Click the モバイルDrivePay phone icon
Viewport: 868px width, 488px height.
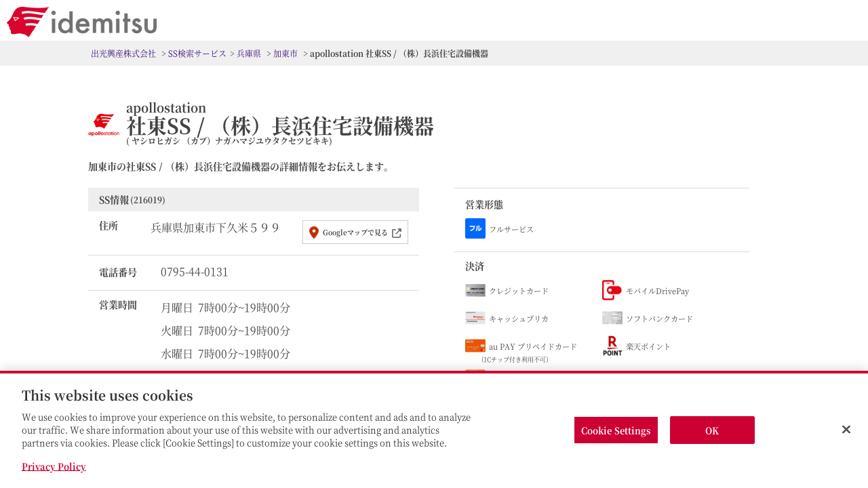click(x=612, y=290)
